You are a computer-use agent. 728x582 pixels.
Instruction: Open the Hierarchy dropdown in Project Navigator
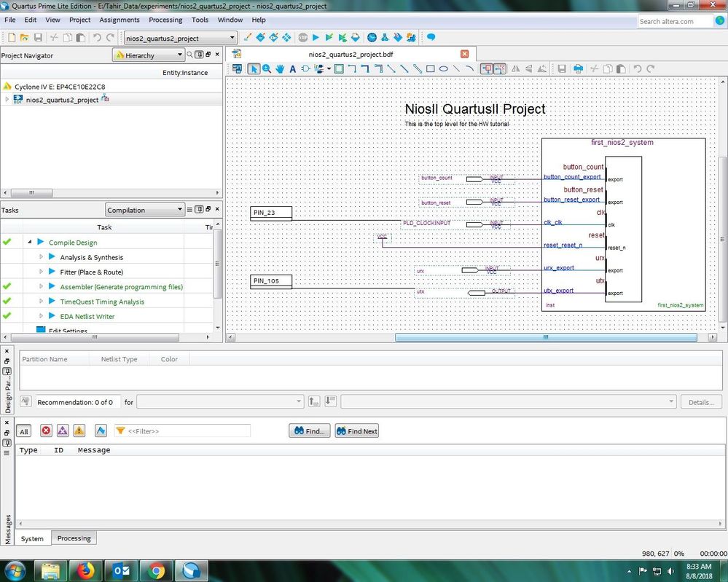pyautogui.click(x=149, y=55)
